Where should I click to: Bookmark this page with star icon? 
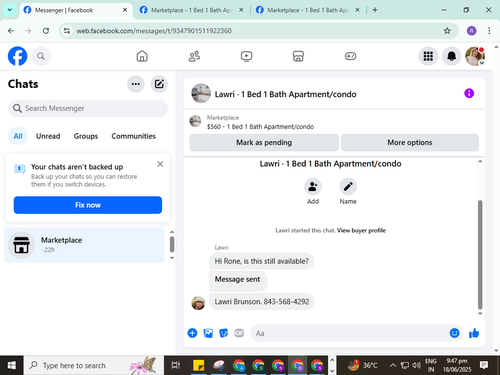[447, 31]
